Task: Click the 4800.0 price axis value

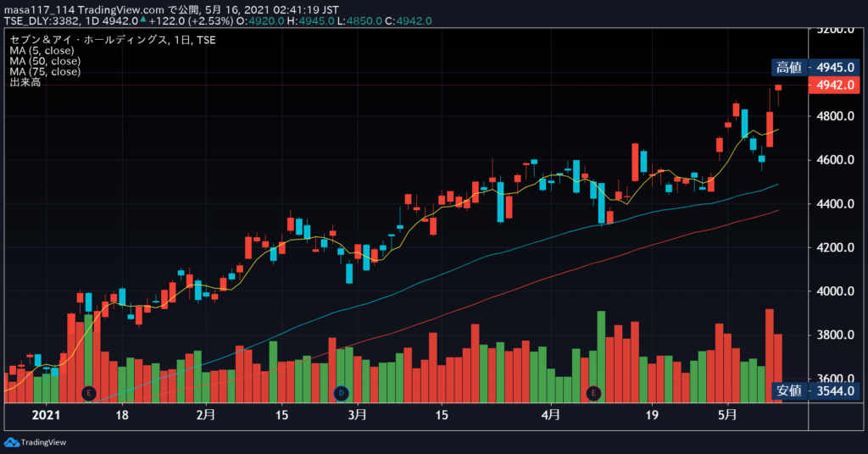Action: (835, 116)
